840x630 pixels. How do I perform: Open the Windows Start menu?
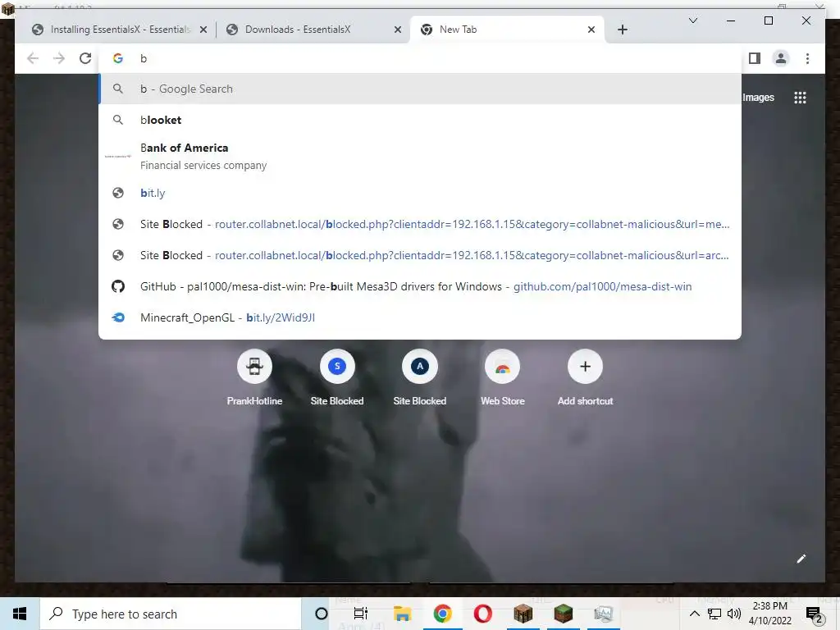pos(20,614)
